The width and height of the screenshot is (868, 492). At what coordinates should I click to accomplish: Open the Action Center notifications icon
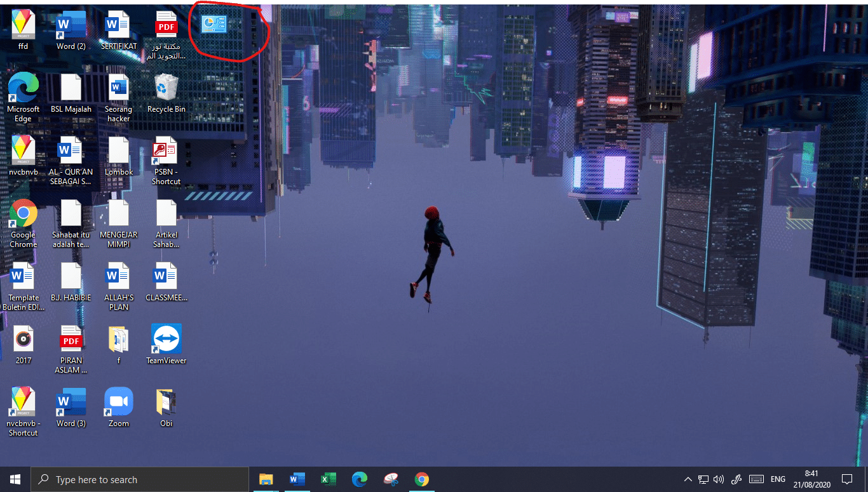point(847,479)
